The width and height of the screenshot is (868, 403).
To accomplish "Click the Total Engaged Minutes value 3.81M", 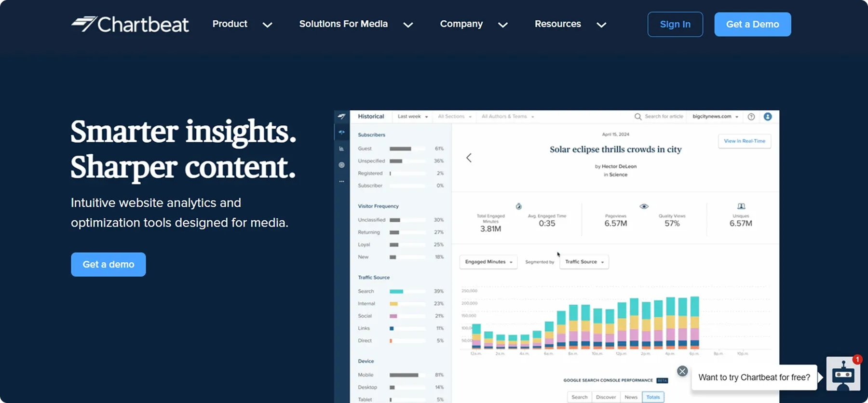I will [490, 229].
